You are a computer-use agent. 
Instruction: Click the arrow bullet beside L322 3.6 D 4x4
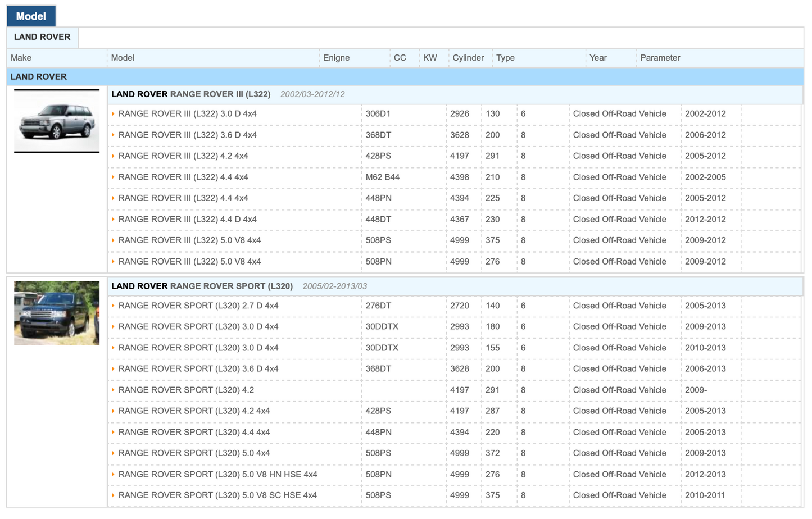[113, 135]
